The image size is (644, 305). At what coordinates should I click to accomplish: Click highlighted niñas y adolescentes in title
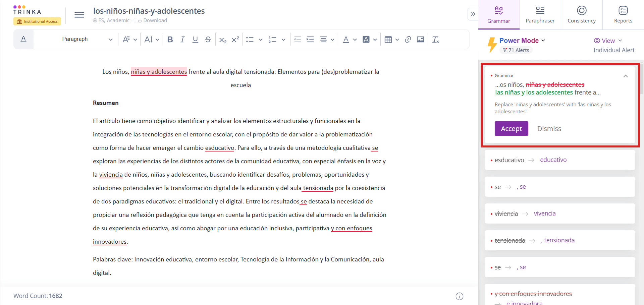pyautogui.click(x=159, y=72)
